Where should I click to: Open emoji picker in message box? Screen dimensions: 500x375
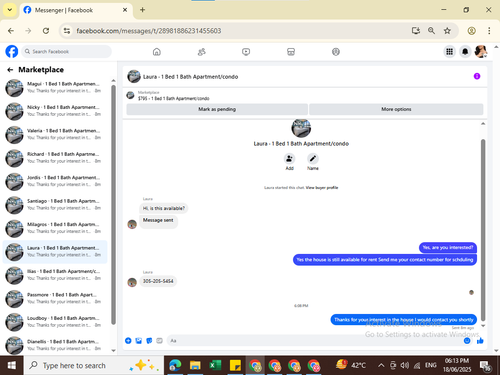[467, 340]
